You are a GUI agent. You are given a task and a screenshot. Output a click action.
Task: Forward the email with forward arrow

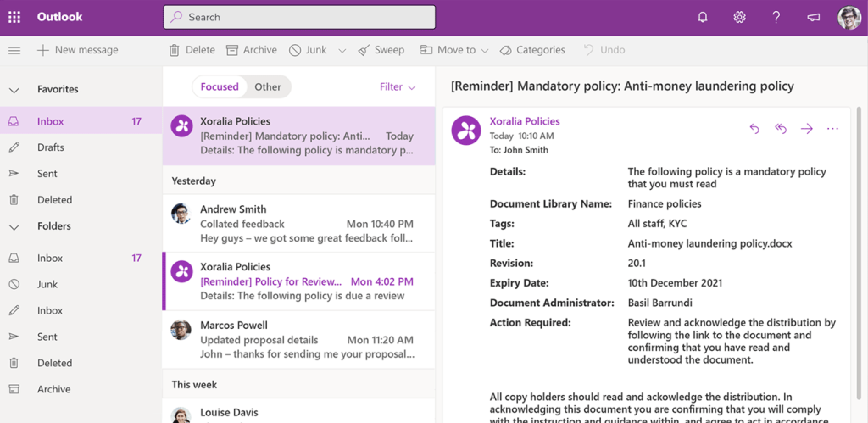point(806,129)
